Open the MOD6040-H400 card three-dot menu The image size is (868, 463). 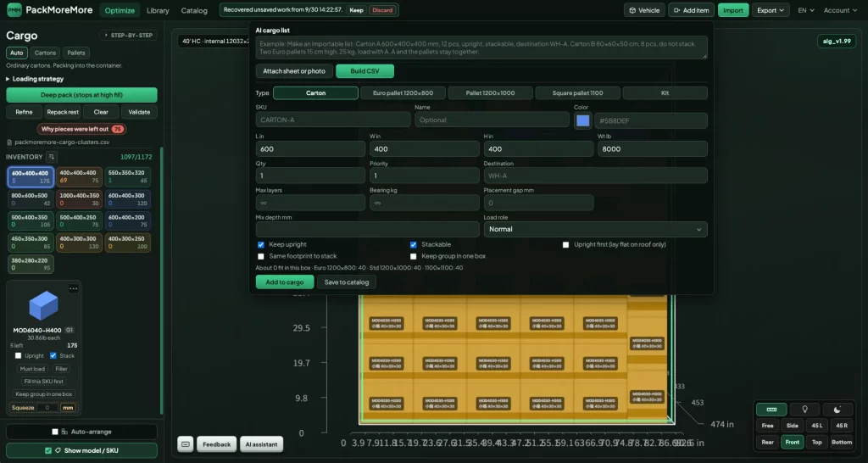click(73, 288)
